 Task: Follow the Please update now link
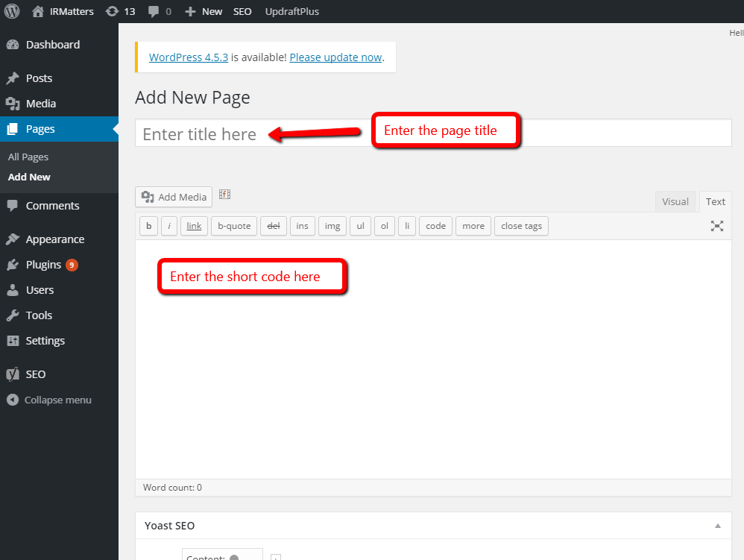(335, 57)
